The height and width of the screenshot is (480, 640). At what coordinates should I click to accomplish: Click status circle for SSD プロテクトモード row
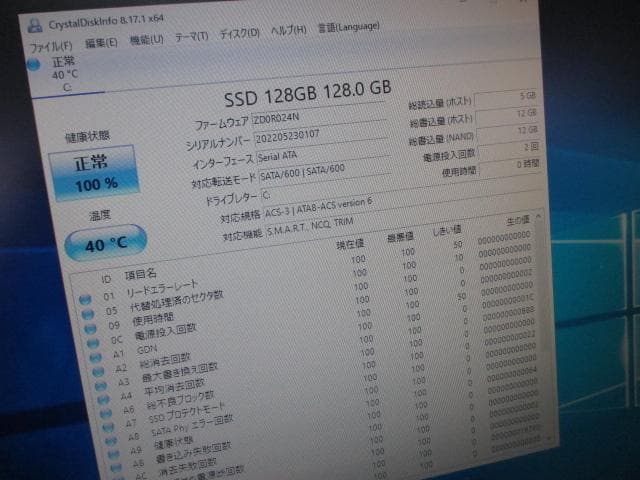coord(108,427)
